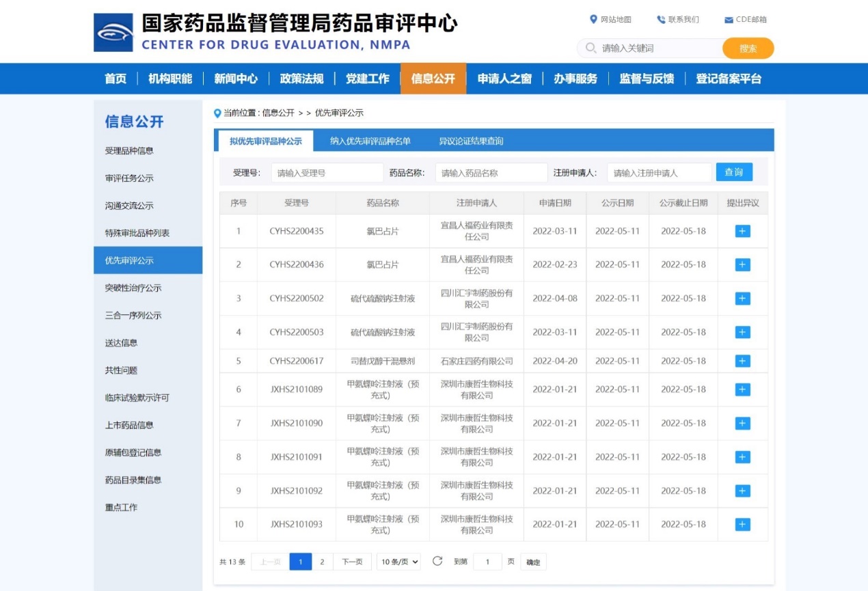
Task: Click the 联系我们 phone icon
Action: (x=661, y=19)
